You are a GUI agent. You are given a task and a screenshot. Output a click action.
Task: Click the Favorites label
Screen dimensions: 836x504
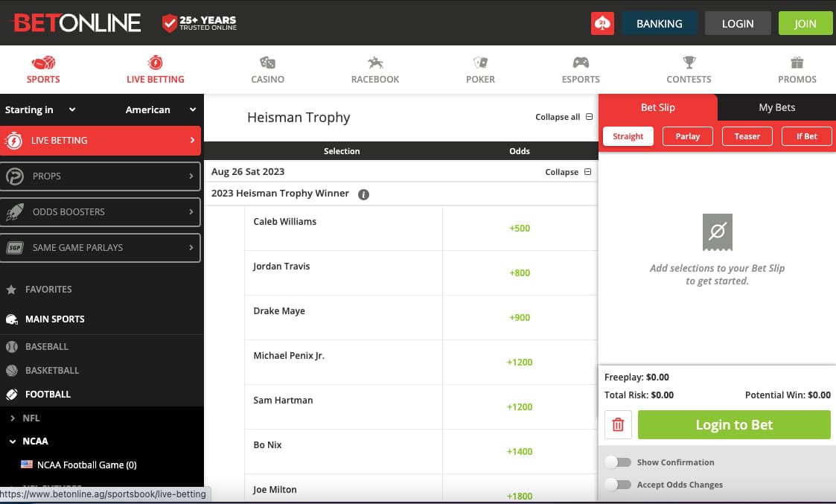(48, 290)
